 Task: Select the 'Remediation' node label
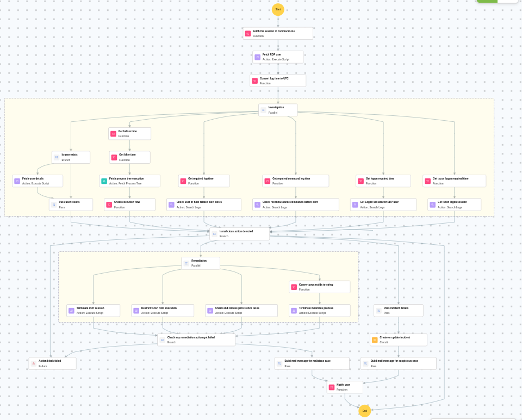[x=199, y=261]
